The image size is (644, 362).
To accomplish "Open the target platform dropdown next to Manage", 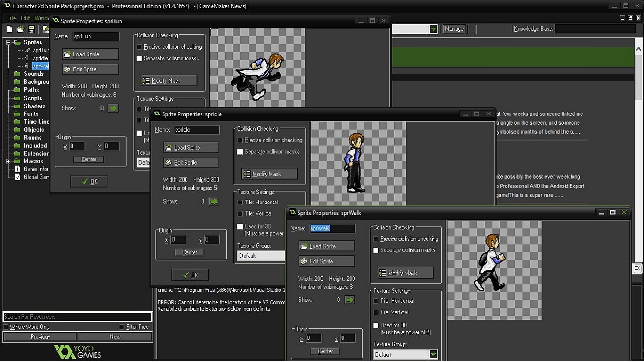I will pos(433,29).
